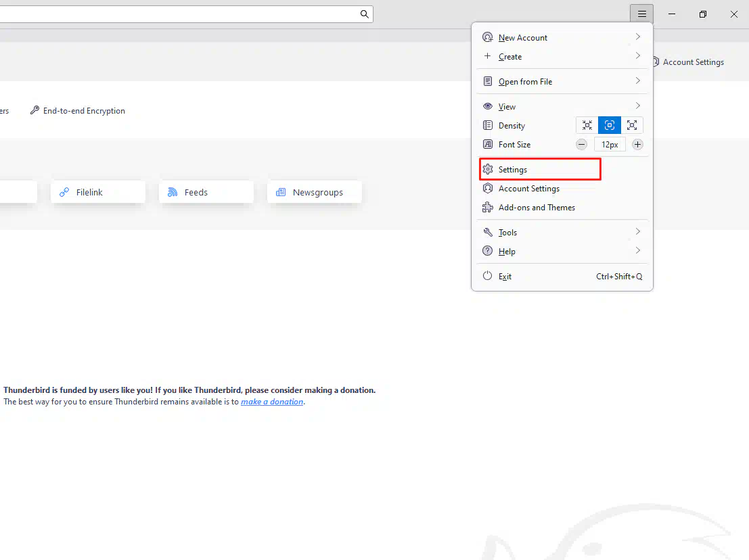This screenshot has width=749, height=560.
Task: Open Add-ons and Themes
Action: (562, 207)
